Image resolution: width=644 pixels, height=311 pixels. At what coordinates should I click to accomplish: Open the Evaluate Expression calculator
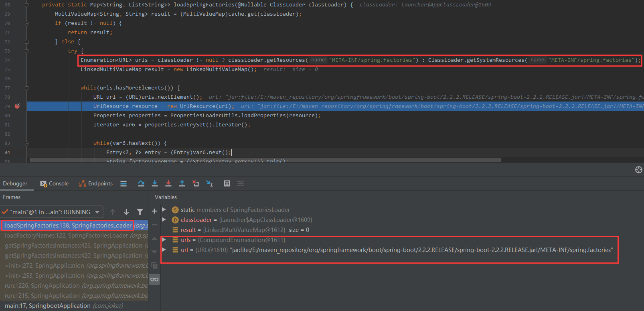(227, 183)
